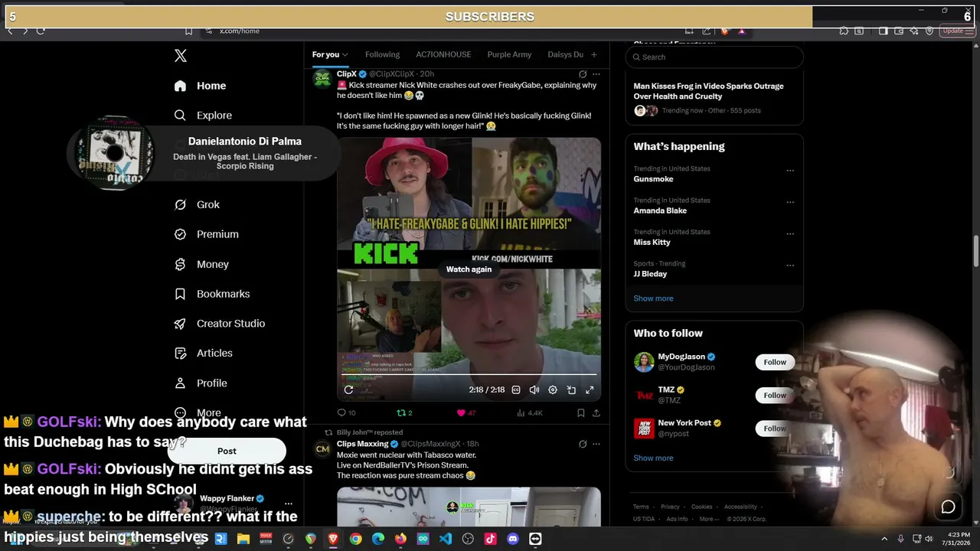
Task: Open Grok actions on the ClipX post
Action: click(x=583, y=74)
